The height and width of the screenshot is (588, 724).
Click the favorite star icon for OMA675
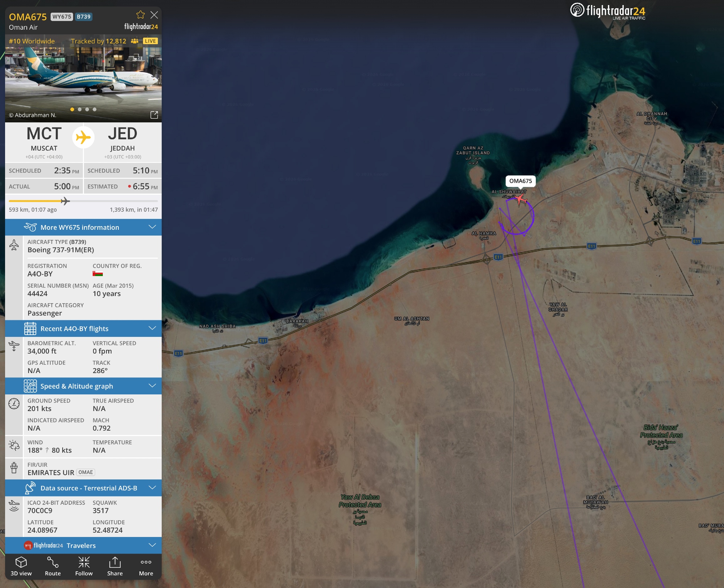tap(140, 15)
